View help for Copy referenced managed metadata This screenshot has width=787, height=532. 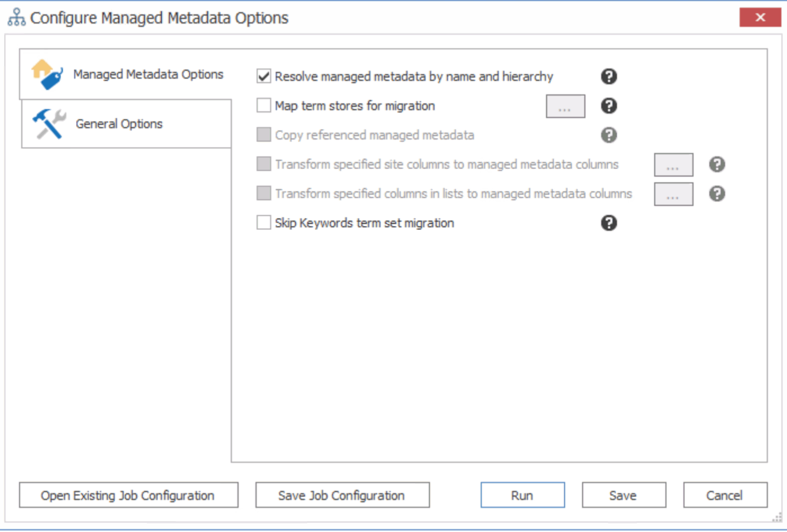(x=608, y=135)
